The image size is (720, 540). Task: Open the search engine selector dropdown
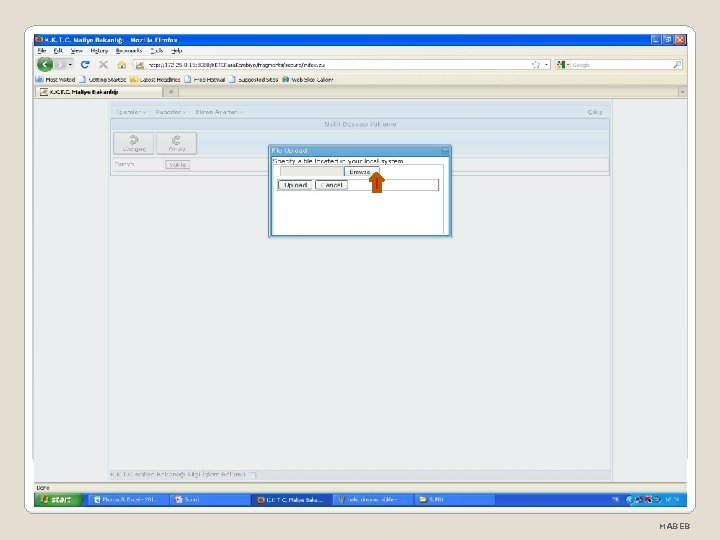point(563,65)
